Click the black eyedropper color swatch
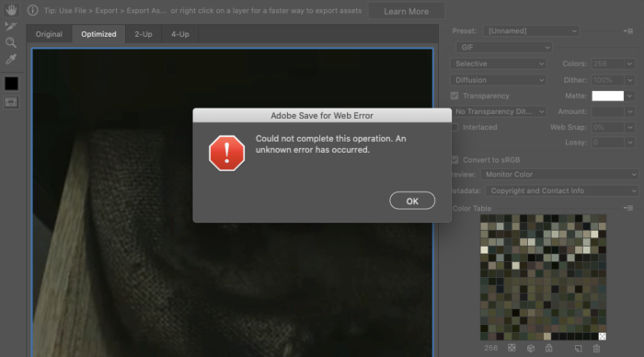This screenshot has width=644, height=357. [11, 84]
